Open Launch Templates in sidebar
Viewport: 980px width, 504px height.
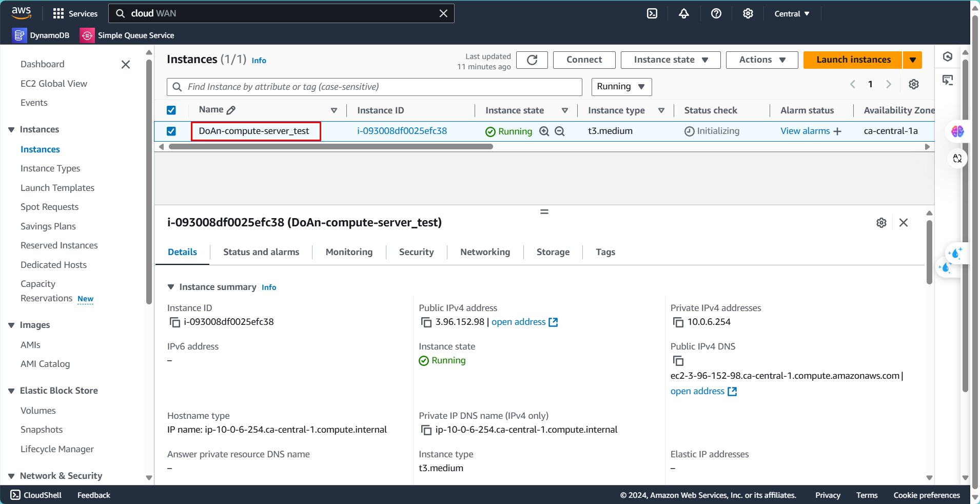click(x=57, y=188)
